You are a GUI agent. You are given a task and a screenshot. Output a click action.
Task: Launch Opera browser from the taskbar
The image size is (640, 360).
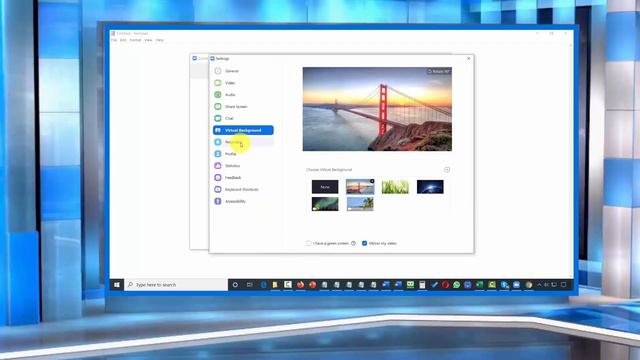445,285
